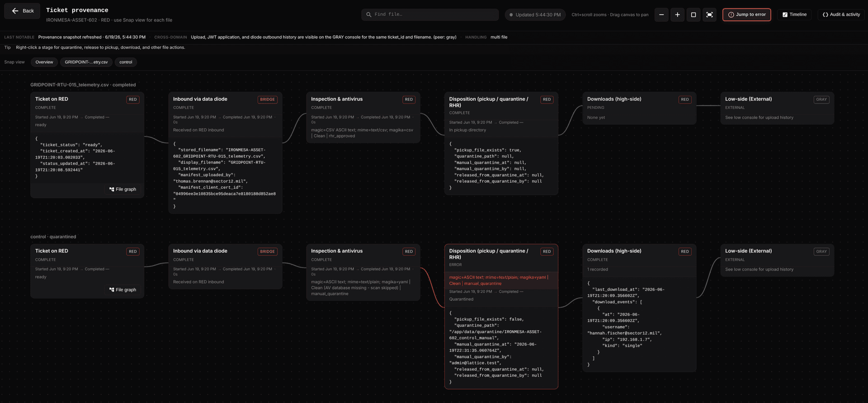Screen dimensions: 868x403
Task: Select GRIDPOINT row Inspection & antivirus card
Action: tap(363, 117)
